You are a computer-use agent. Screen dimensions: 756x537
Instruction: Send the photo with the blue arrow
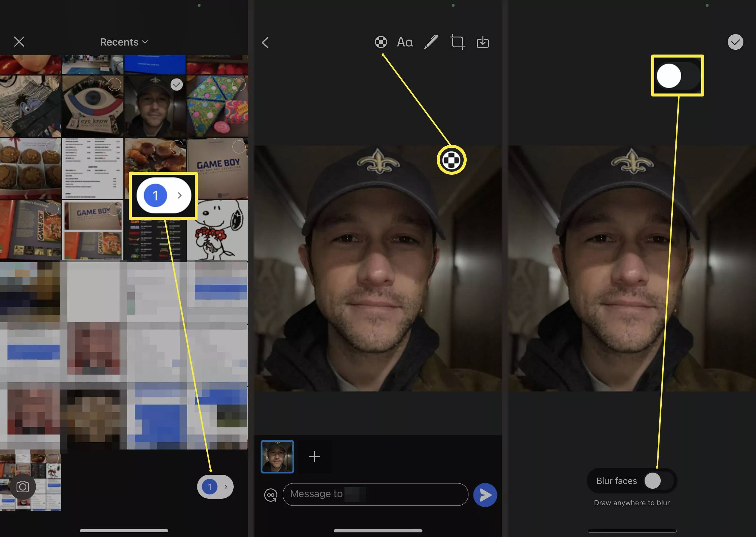coord(485,495)
